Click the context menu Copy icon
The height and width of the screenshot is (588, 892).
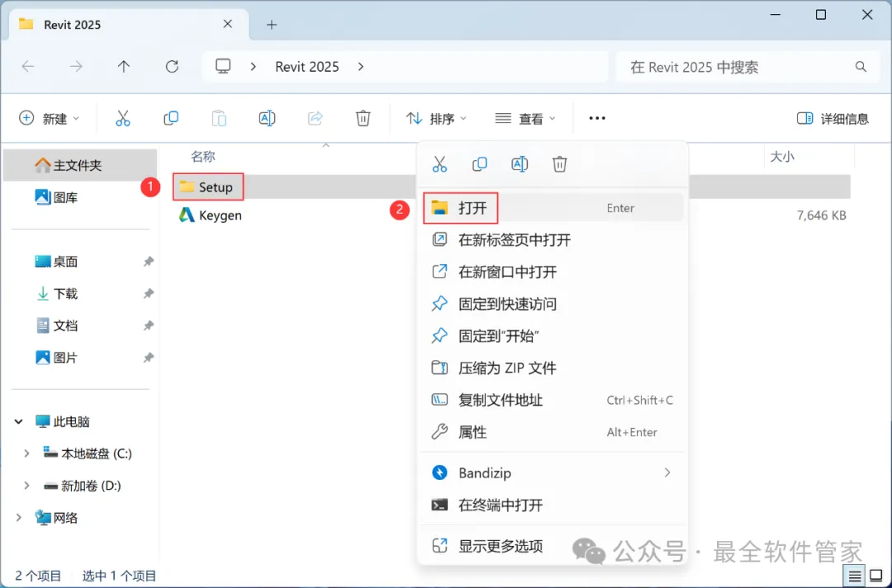(x=480, y=164)
